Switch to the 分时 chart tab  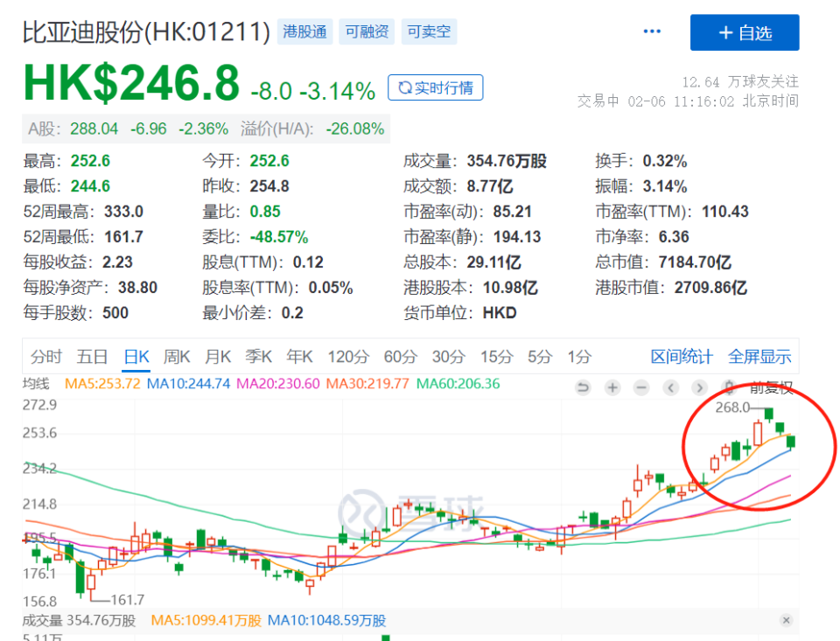[x=46, y=357]
